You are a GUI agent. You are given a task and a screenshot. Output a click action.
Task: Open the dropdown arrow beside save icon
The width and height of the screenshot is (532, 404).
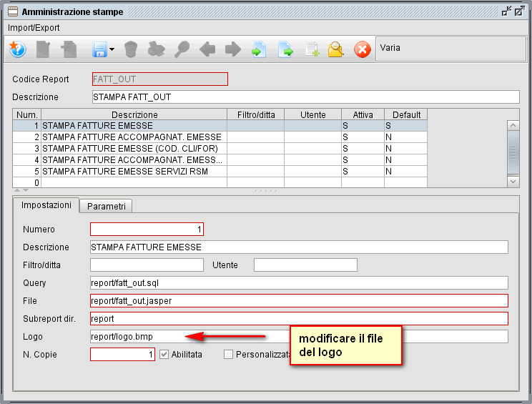(x=112, y=50)
